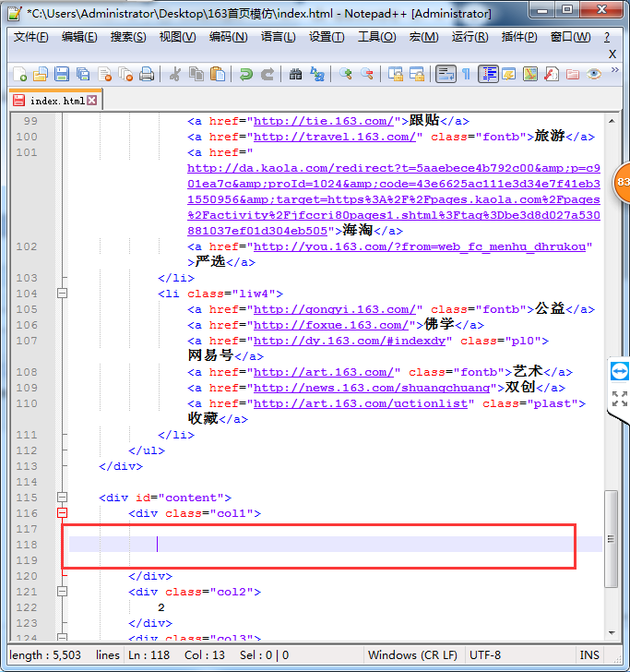Click the Zoom Out icon
The image size is (630, 672).
[x=366, y=74]
